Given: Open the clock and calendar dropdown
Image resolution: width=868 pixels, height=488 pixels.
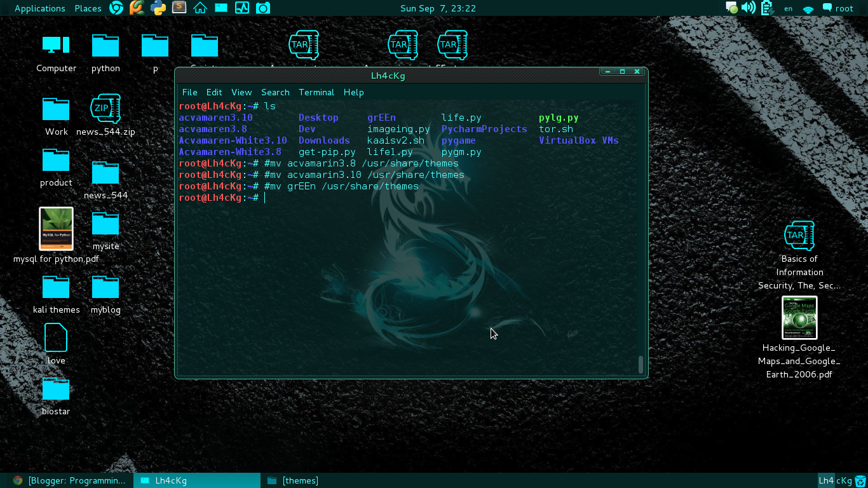Looking at the screenshot, I should pos(438,8).
